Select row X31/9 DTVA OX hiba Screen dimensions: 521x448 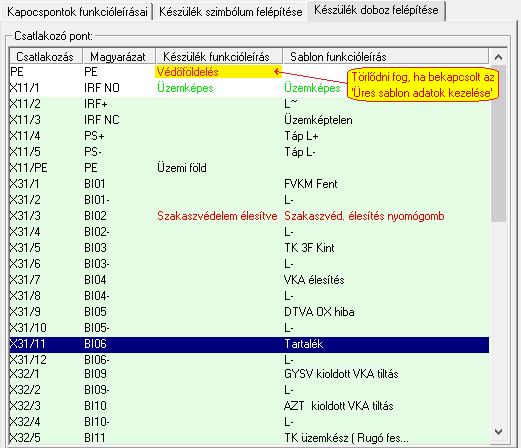[x=249, y=312]
